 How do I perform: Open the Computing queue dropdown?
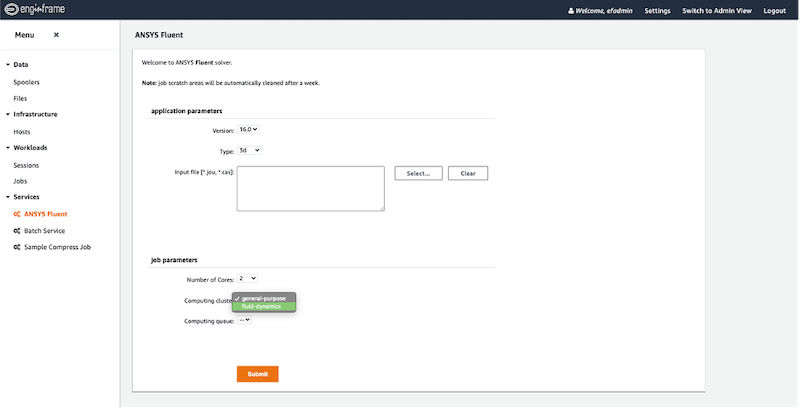pyautogui.click(x=244, y=320)
